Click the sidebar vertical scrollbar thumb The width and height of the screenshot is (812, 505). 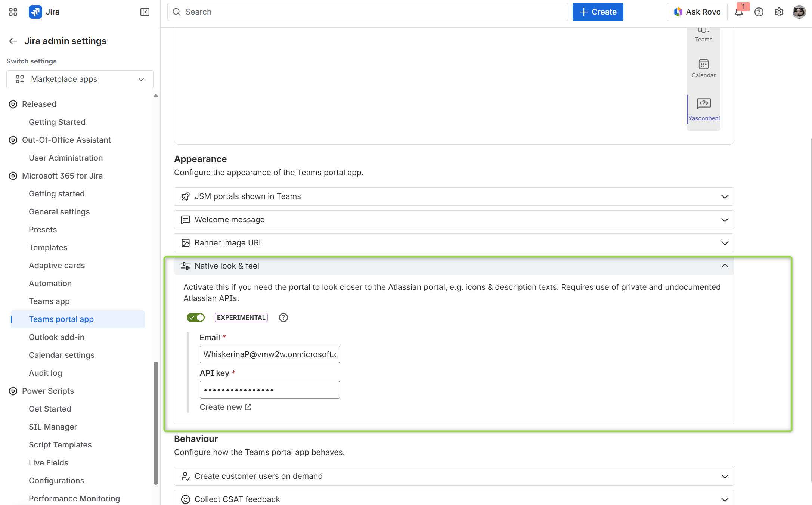(156, 423)
